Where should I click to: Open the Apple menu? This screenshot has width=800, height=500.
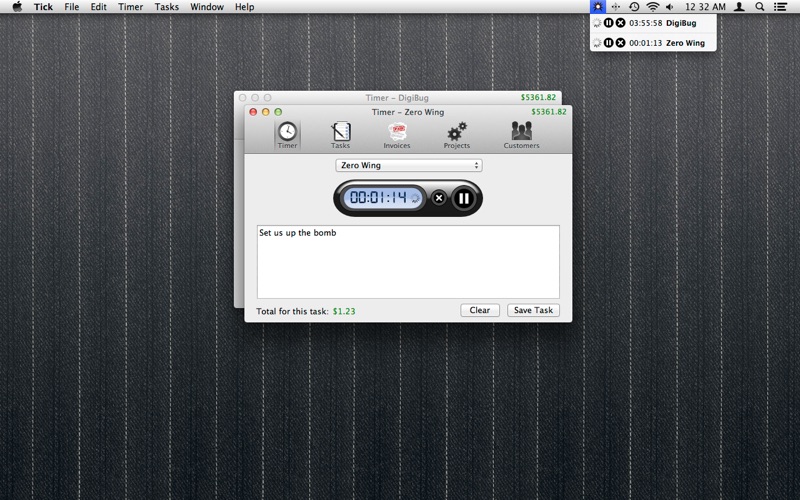pos(17,7)
